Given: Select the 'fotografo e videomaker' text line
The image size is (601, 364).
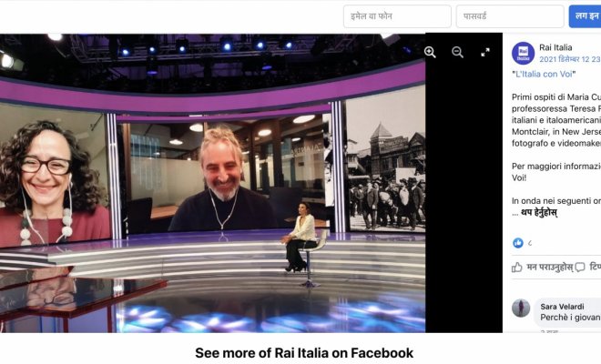Looking at the screenshot, I should (x=556, y=143).
